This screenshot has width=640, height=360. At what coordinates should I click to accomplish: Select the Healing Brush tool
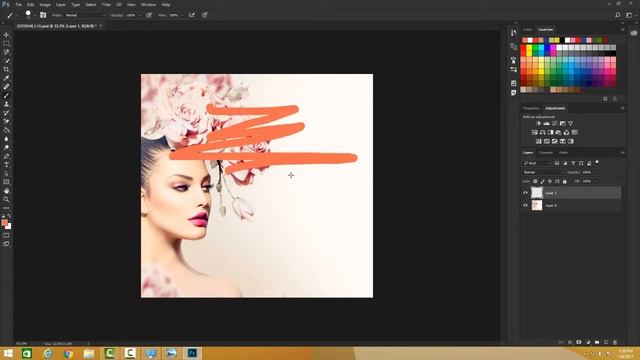(6, 87)
